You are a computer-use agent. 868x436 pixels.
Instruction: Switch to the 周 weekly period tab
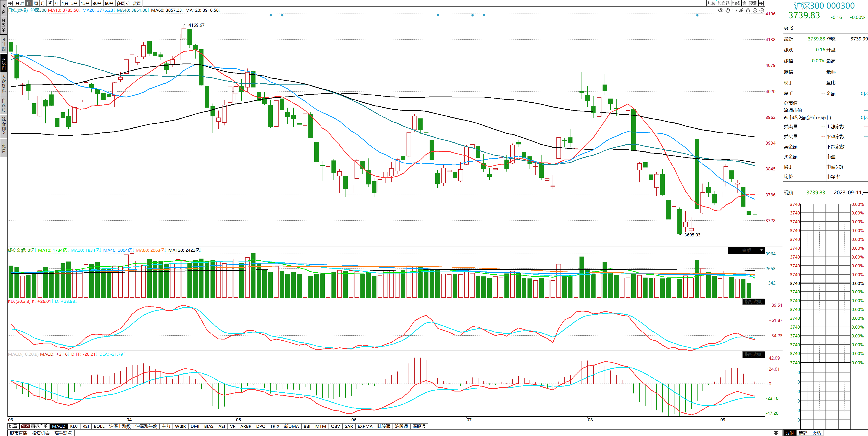[x=36, y=3]
